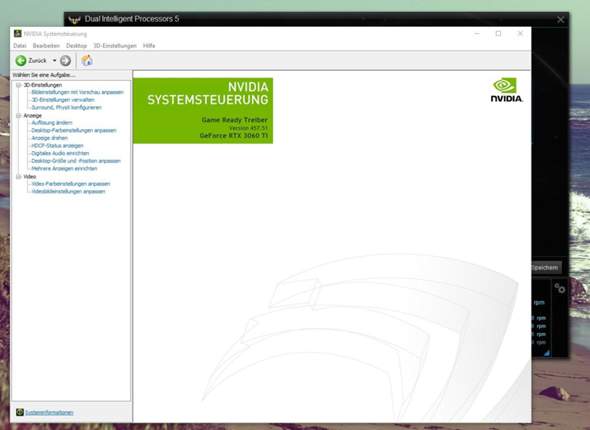Click the Systeminformationen icon at bottom left
The image size is (590, 430).
click(20, 412)
